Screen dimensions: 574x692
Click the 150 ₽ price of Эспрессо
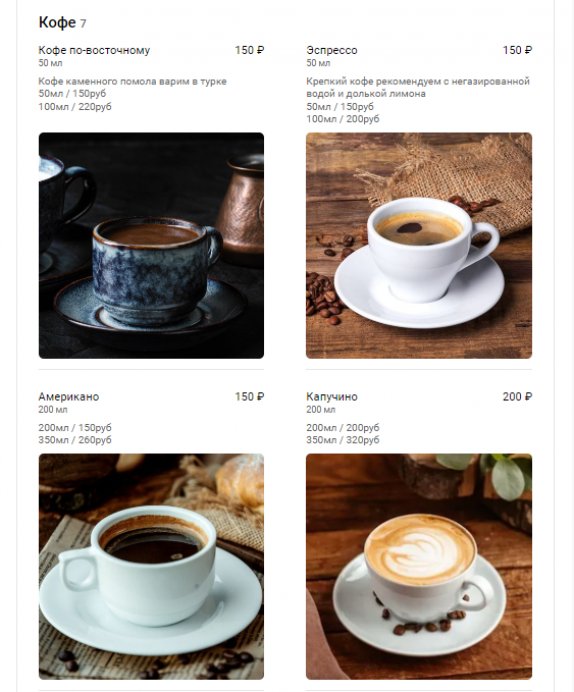[x=517, y=50]
